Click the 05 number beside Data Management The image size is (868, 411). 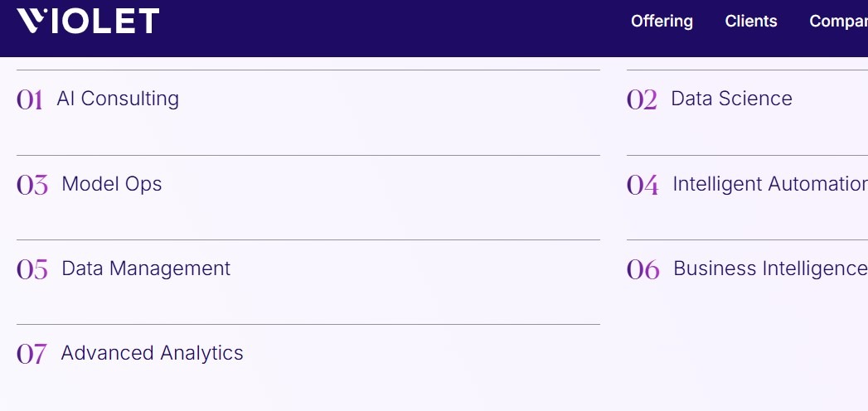pos(32,269)
